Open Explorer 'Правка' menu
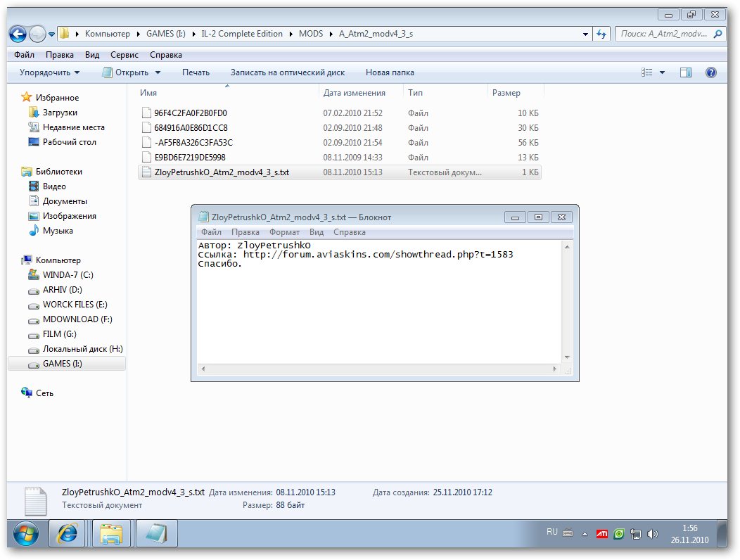The height and width of the screenshot is (560, 740). point(60,55)
